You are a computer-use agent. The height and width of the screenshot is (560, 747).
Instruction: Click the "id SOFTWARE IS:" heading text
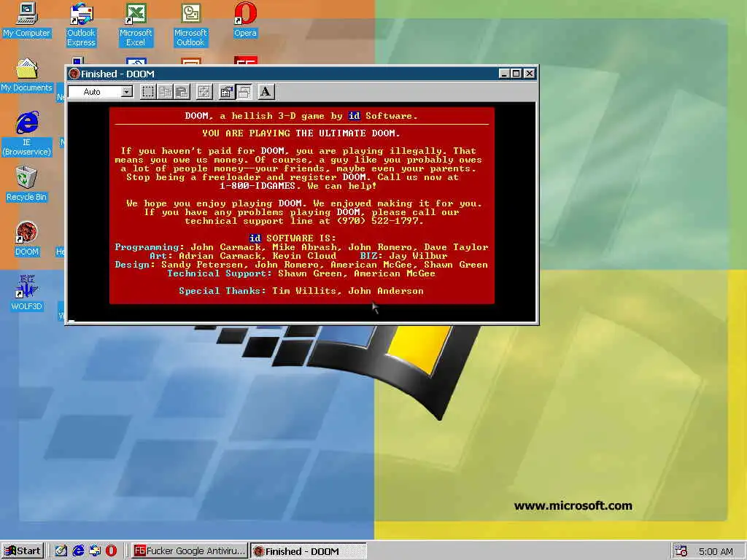click(x=293, y=238)
